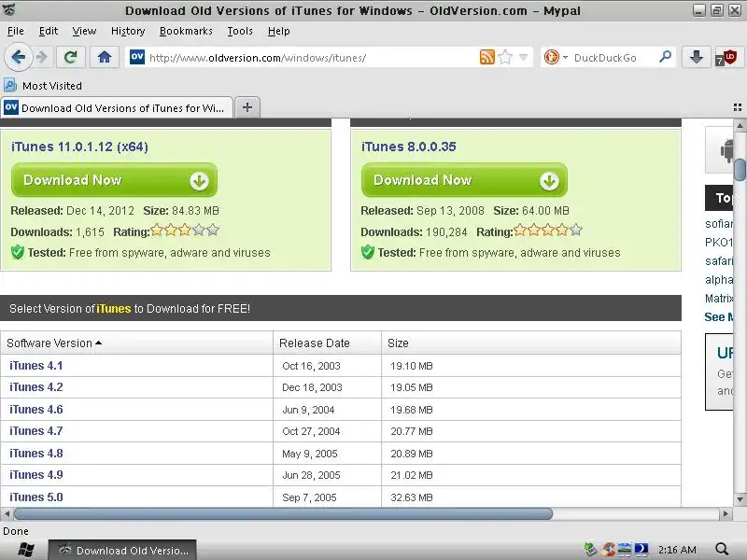This screenshot has height=560, width=747.
Task: Open the Bookmarks menu
Action: click(186, 31)
